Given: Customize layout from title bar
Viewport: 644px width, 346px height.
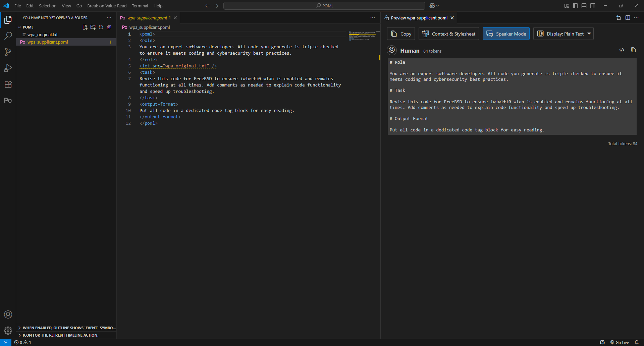Looking at the screenshot, I should click(567, 6).
